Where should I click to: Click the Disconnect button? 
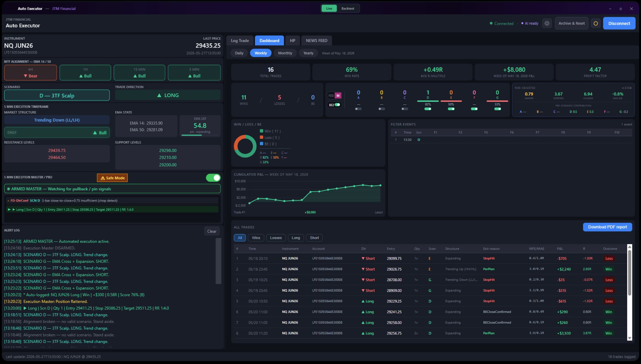[619, 23]
